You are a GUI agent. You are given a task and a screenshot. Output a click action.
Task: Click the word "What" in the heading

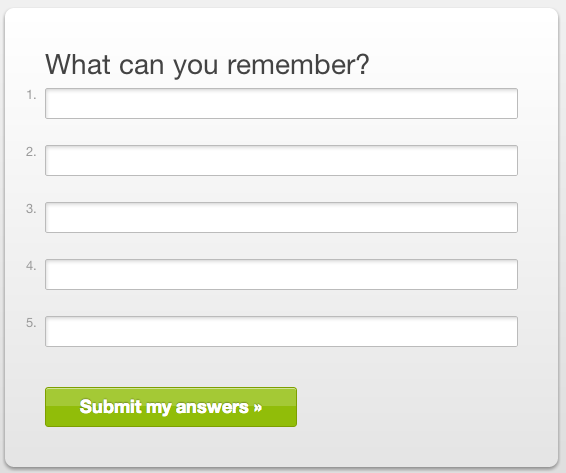point(78,64)
